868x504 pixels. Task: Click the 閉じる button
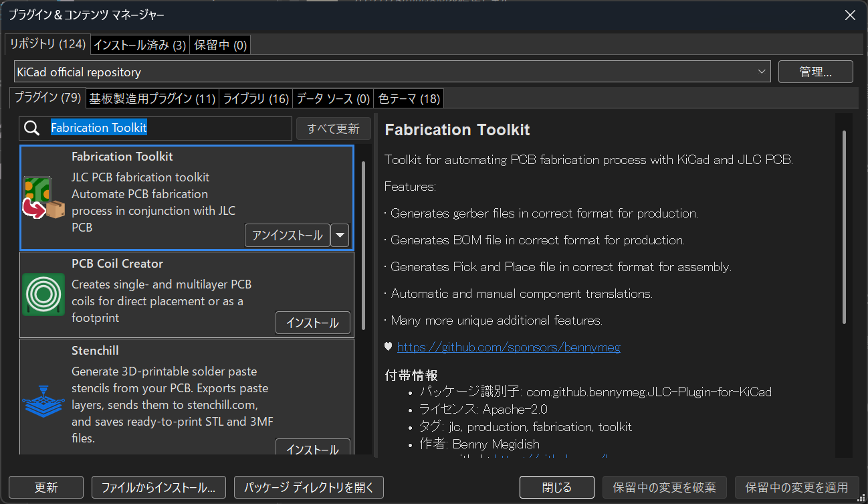[557, 487]
